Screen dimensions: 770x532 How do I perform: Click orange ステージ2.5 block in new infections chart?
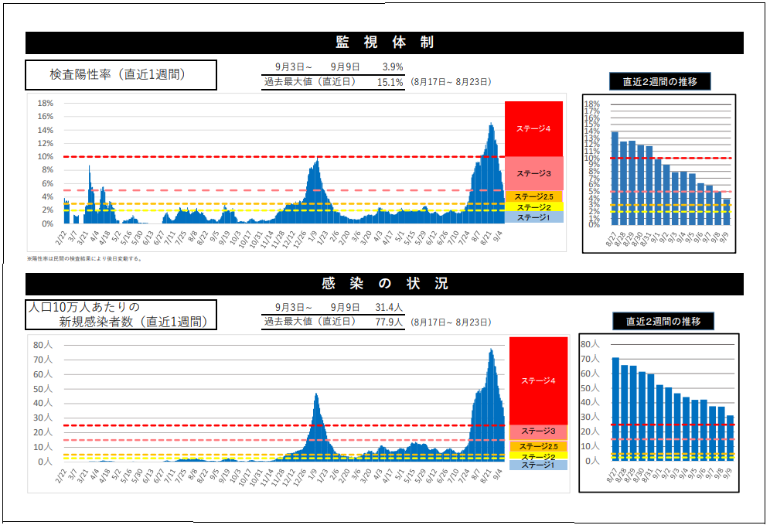click(538, 446)
